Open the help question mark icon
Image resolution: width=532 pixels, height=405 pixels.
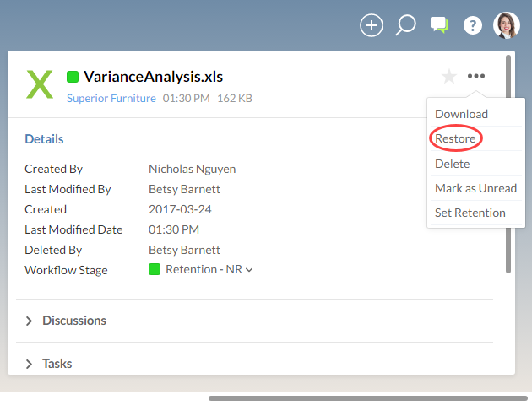(473, 25)
